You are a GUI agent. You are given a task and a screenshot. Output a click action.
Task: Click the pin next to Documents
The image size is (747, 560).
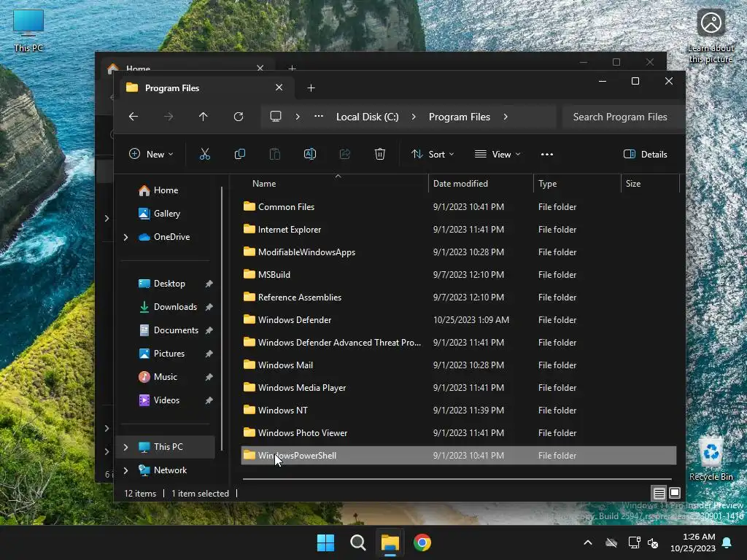tap(209, 330)
